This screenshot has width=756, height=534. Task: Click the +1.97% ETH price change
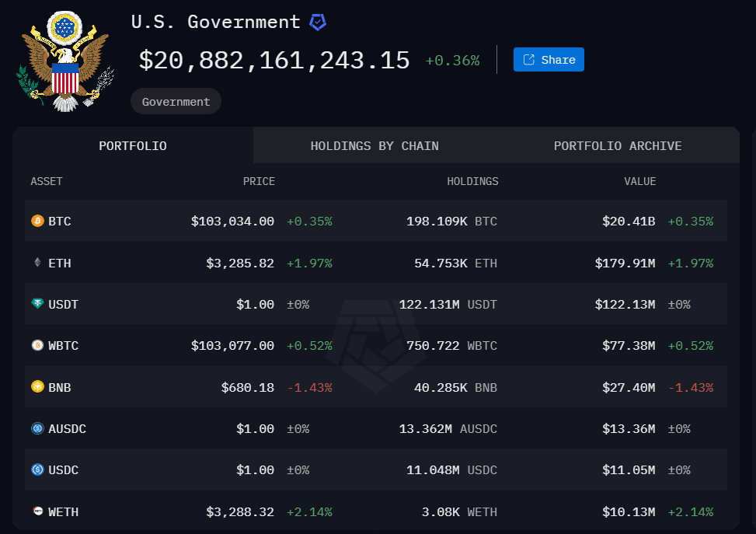point(309,264)
